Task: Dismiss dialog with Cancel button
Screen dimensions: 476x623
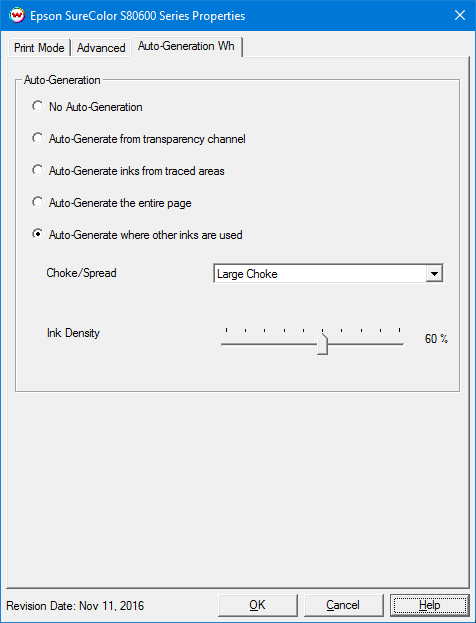Action: 343,605
